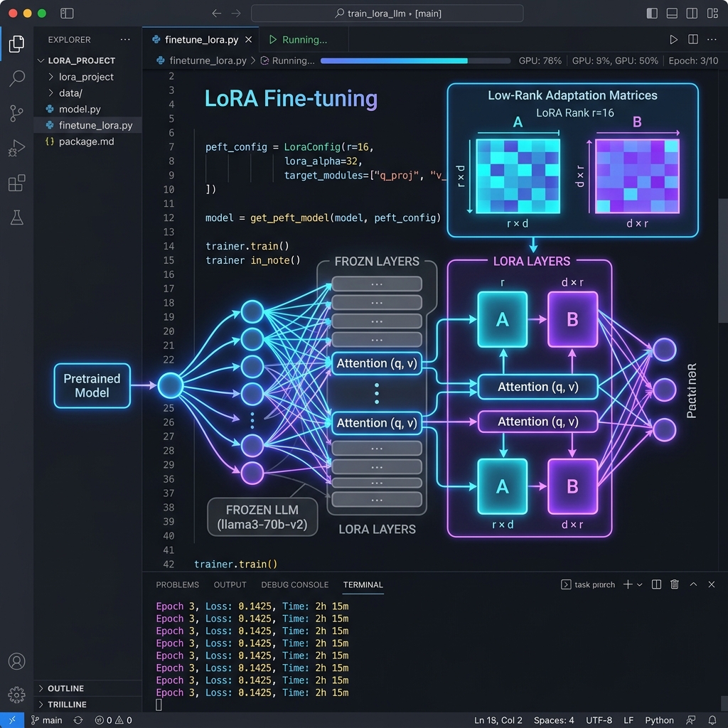The width and height of the screenshot is (728, 728).
Task: Click the main branch in status bar
Action: [46, 720]
